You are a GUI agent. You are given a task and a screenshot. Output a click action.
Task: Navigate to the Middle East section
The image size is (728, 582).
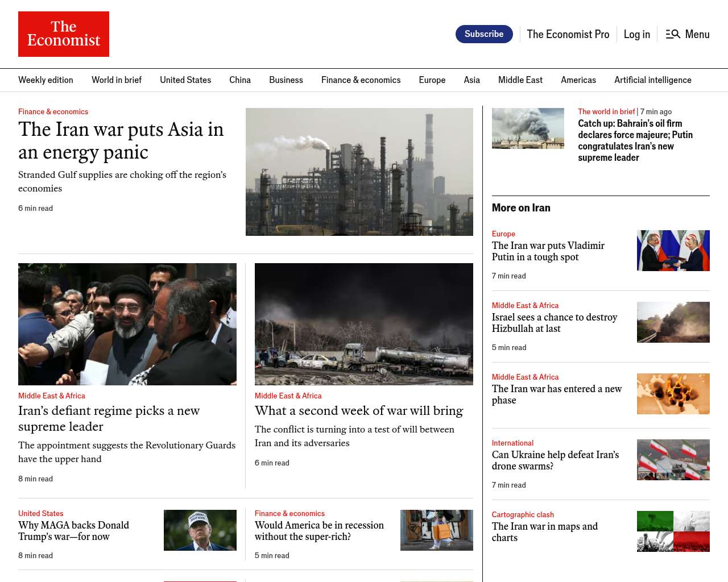tap(520, 80)
